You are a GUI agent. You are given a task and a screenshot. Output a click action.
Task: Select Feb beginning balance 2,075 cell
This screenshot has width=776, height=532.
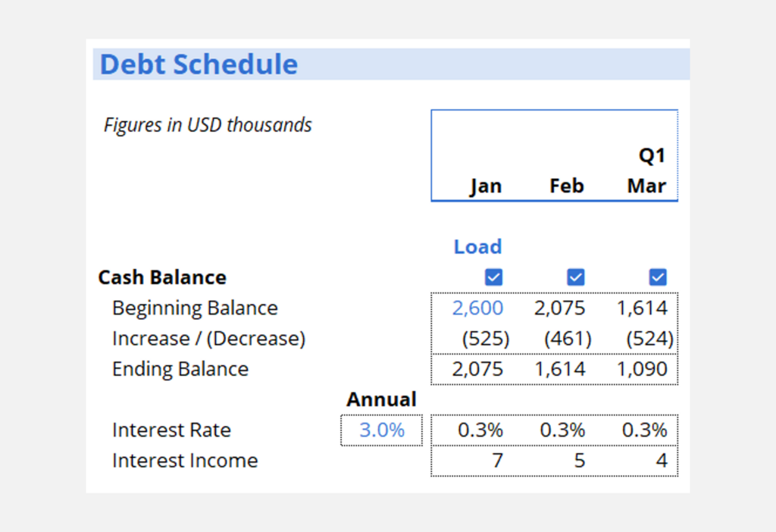tap(559, 308)
